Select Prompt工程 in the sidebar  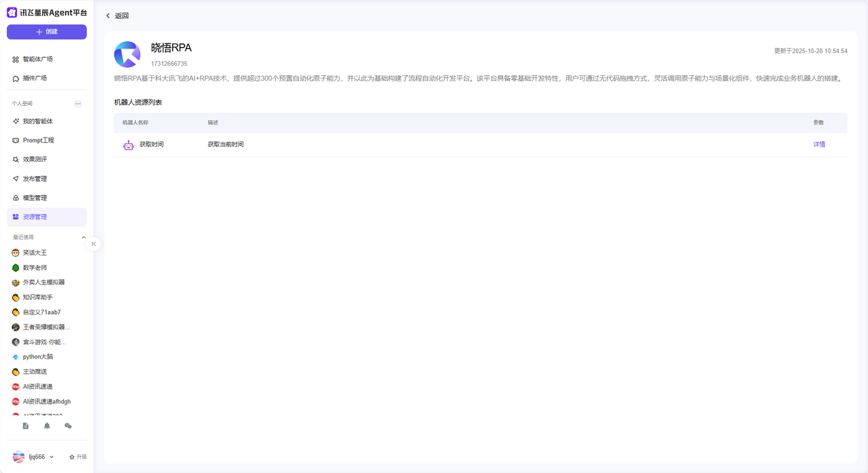point(38,140)
